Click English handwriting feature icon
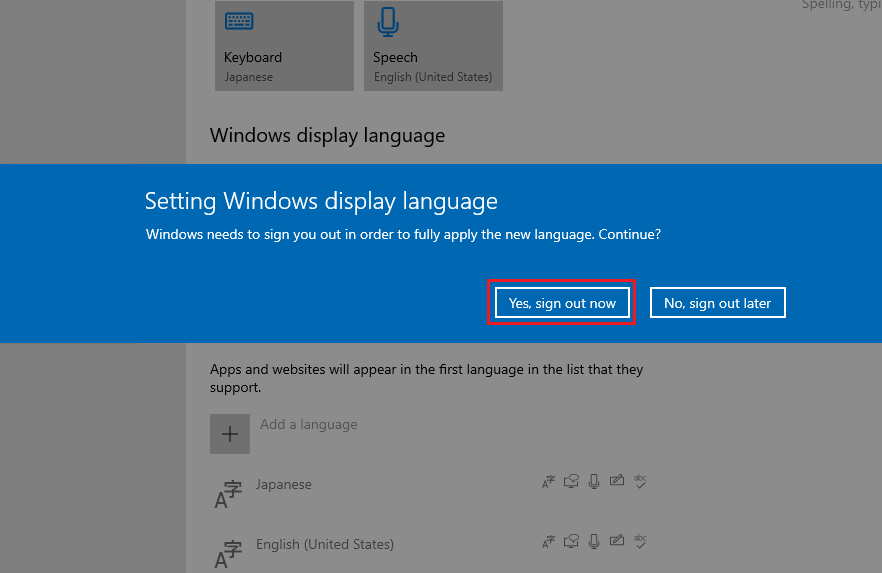This screenshot has width=882, height=573. [x=617, y=540]
